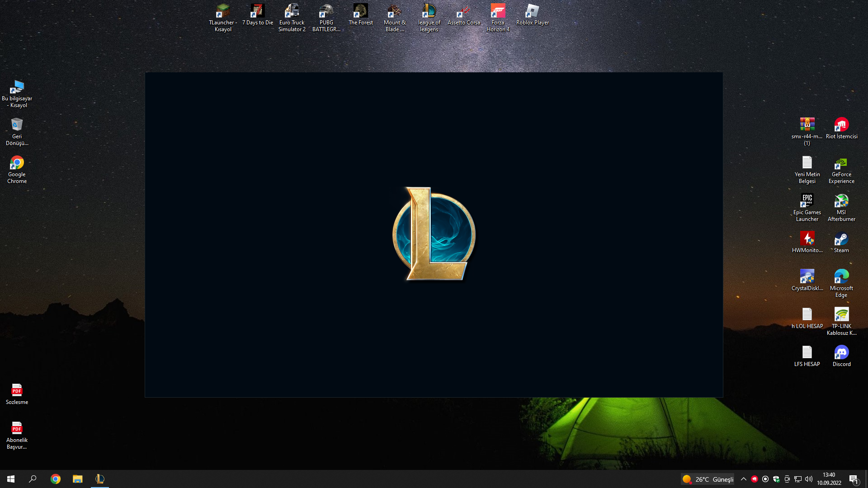
Task: Expand hidden system tray icons
Action: coord(743,479)
